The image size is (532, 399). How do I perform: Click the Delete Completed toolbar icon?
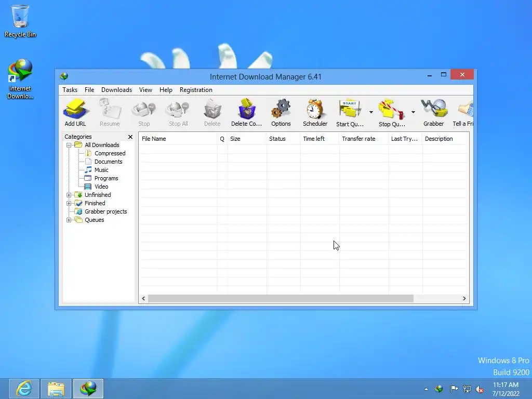pos(247,113)
